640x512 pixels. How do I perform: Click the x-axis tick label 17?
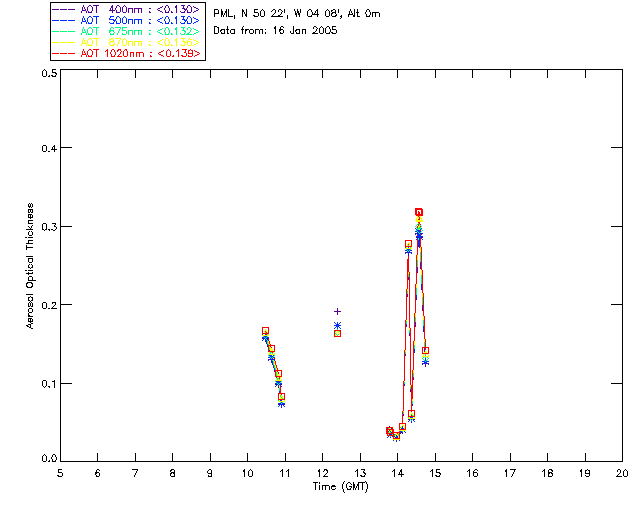pos(510,473)
